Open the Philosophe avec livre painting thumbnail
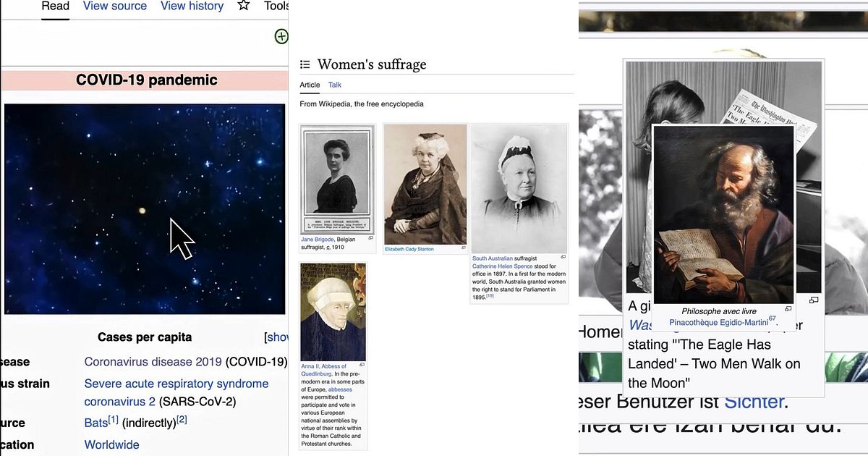Screen dimensions: 868x456 (723, 214)
